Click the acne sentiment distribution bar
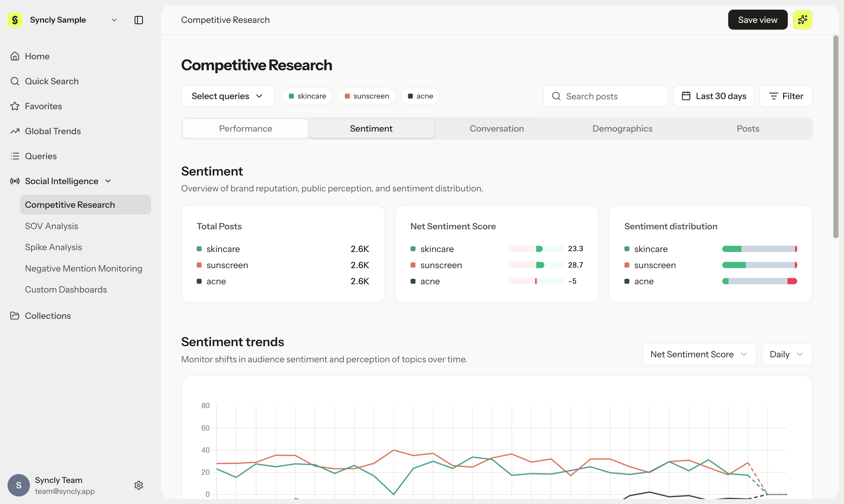This screenshot has height=504, width=844. point(759,281)
